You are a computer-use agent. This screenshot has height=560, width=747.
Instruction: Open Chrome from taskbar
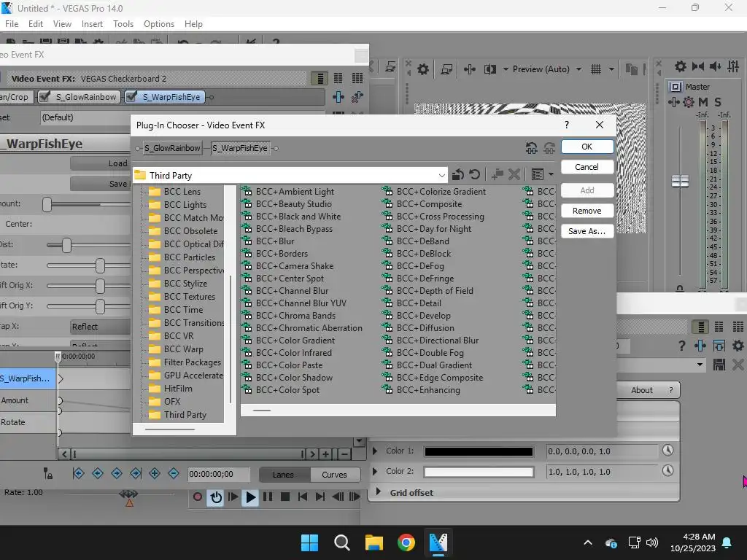tap(406, 542)
